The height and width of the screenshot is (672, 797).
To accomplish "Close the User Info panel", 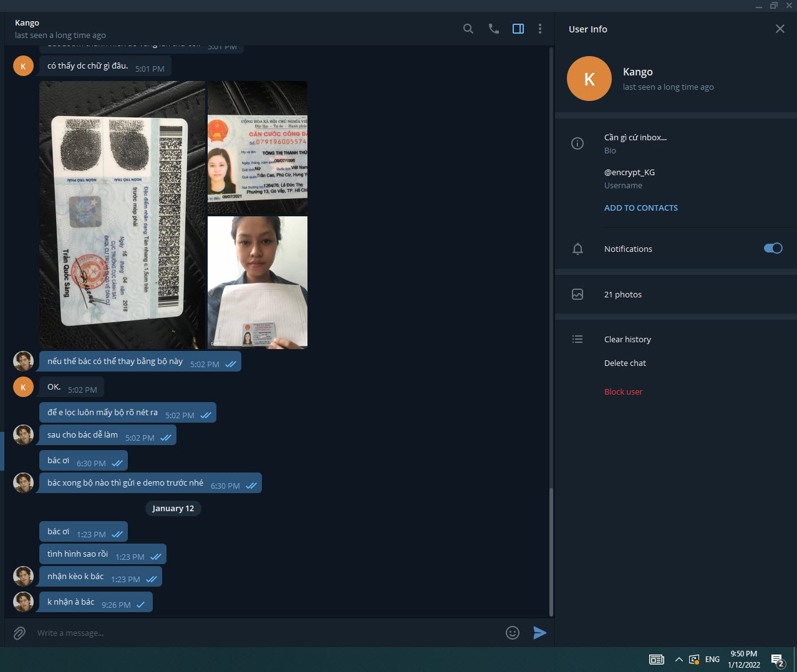I will coord(780,29).
